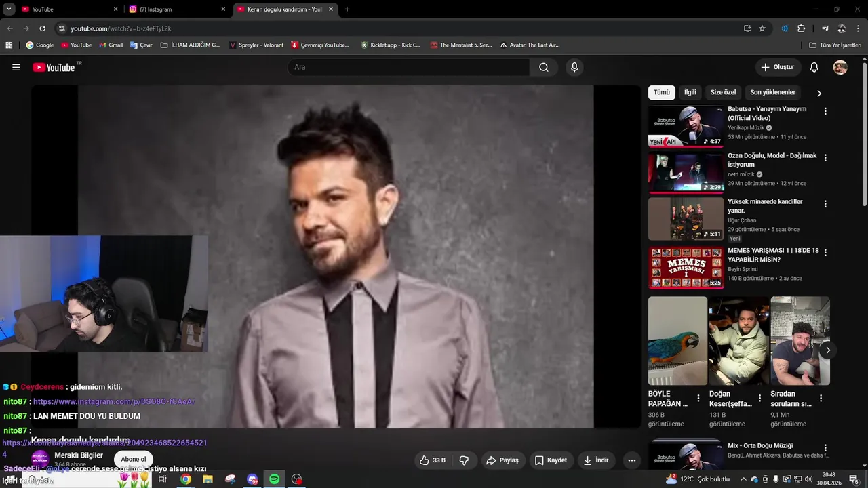The height and width of the screenshot is (488, 868).
Task: Open the account avatar menu
Action: [840, 67]
